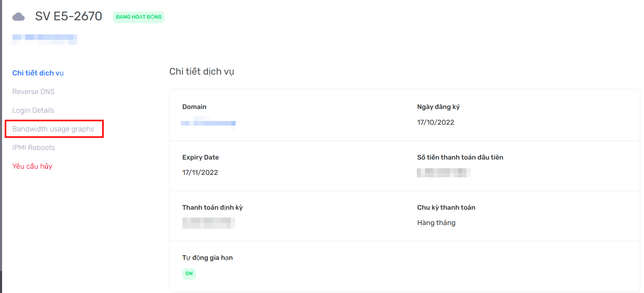Click the cloud icon beside SV E5-2670

pyautogui.click(x=18, y=17)
